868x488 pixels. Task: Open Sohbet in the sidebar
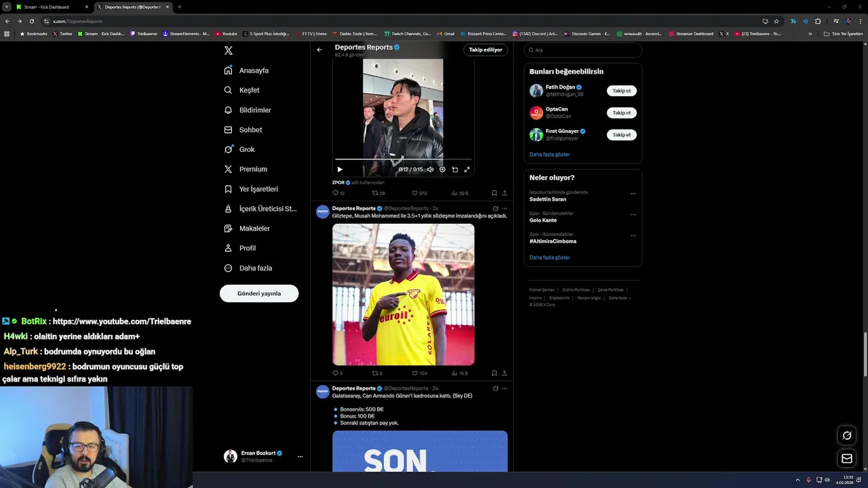[243, 129]
